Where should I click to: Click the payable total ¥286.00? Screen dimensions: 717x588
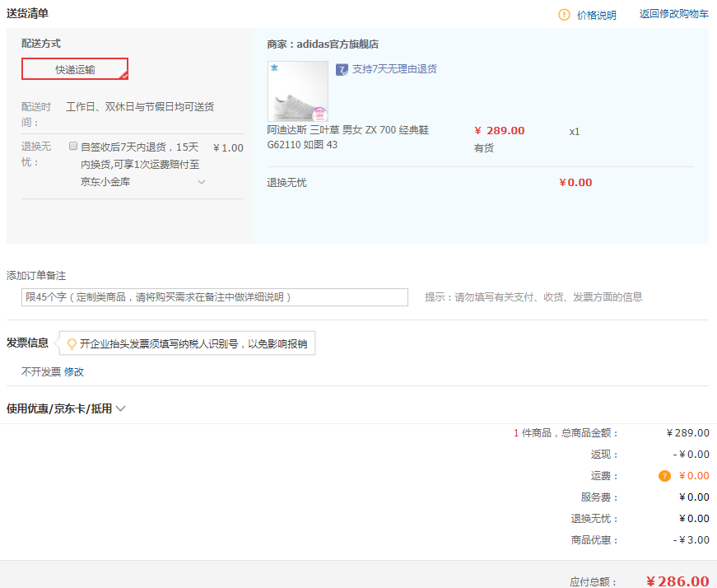(677, 581)
